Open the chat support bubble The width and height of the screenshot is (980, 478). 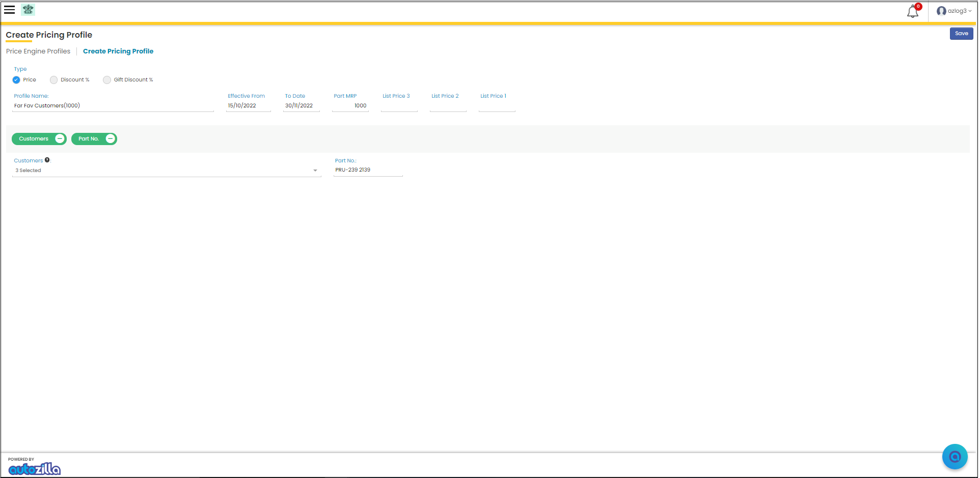[x=954, y=457]
